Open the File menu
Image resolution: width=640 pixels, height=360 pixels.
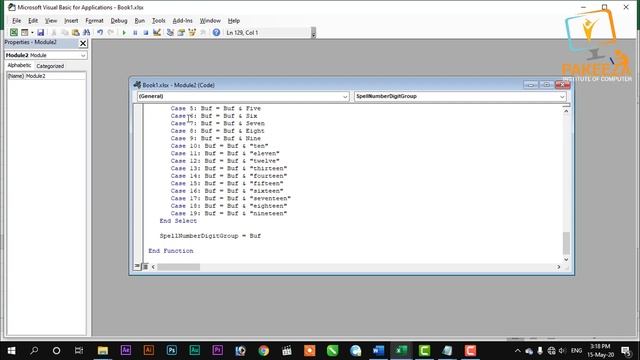16,20
